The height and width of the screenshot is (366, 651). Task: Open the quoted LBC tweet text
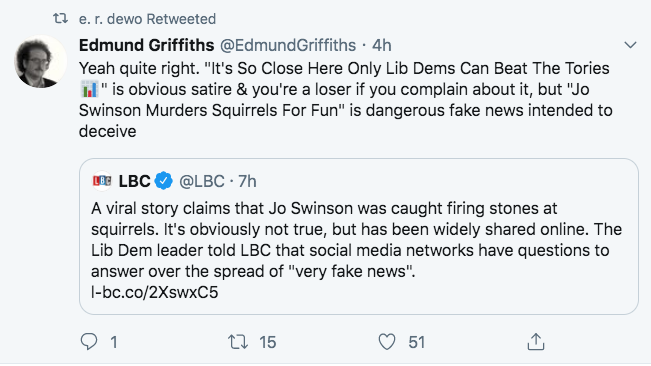356,240
